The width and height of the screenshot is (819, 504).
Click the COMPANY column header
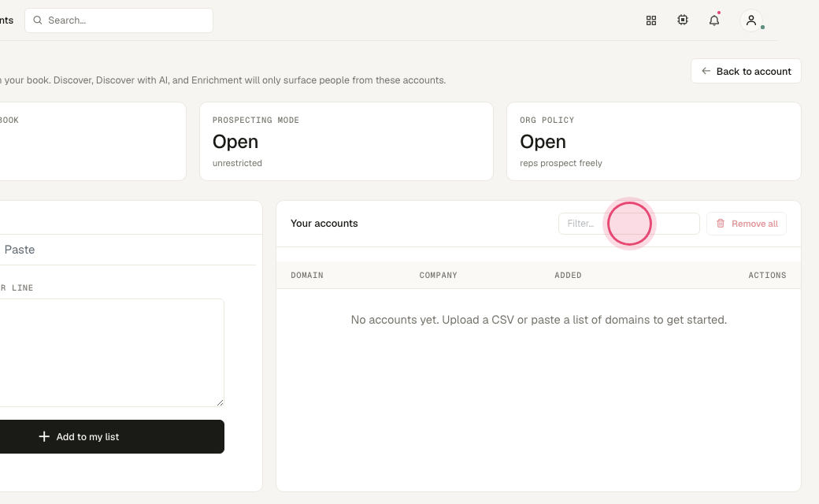click(x=438, y=276)
